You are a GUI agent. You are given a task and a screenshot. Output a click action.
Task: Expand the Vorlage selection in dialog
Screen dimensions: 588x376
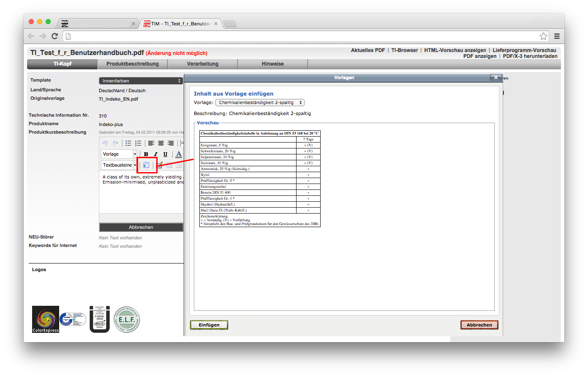point(260,102)
